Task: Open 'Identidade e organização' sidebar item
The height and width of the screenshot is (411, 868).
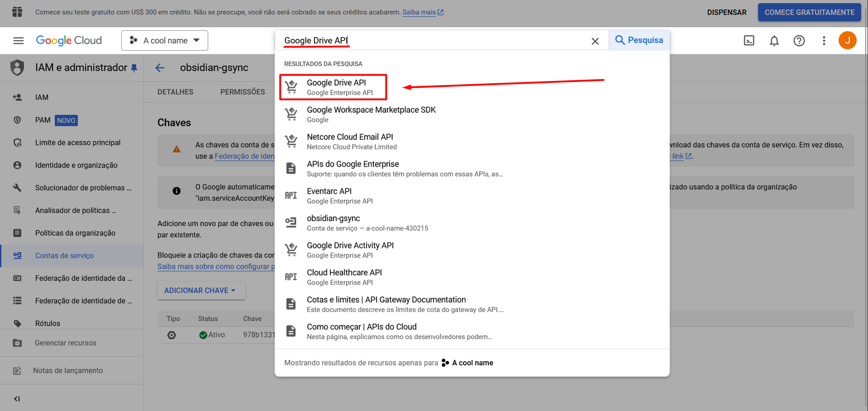Action: [x=72, y=165]
